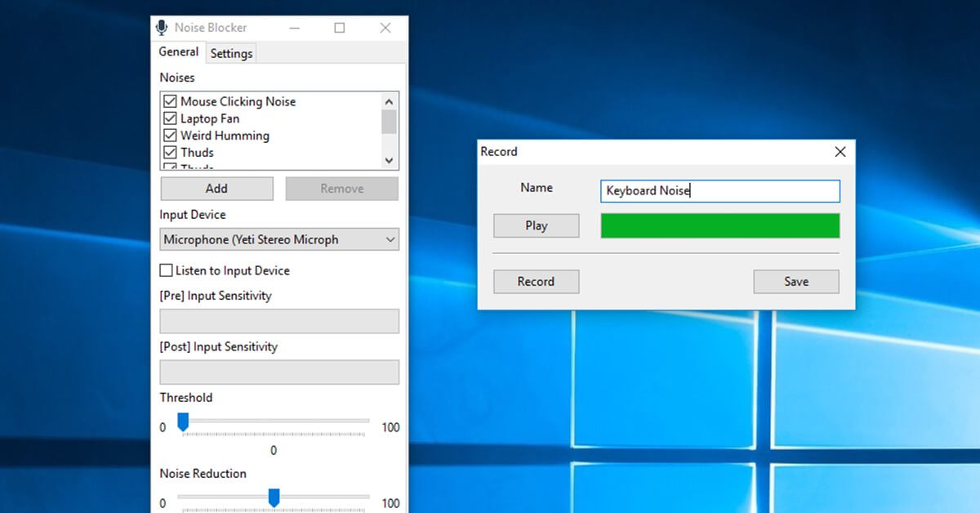Image resolution: width=980 pixels, height=513 pixels.
Task: Switch to the General tab
Action: pos(179,52)
